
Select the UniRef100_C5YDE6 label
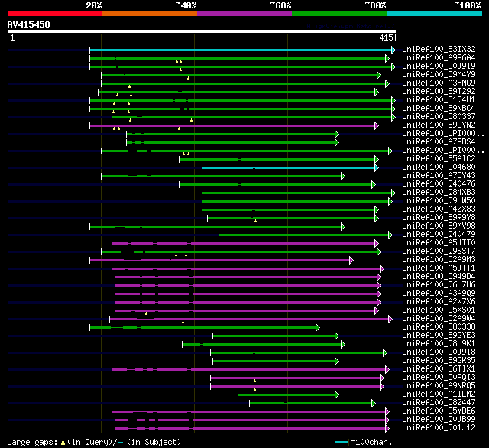[x=439, y=411]
